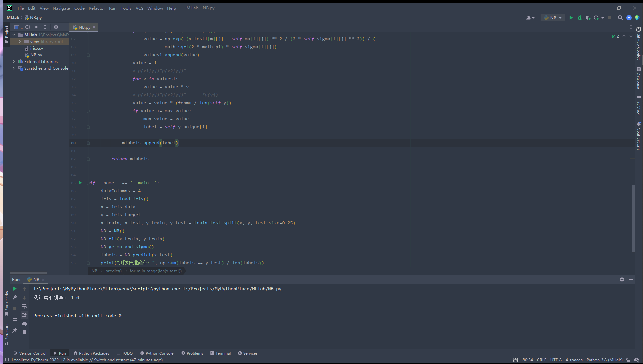Expand the venv folder in project tree

point(20,42)
